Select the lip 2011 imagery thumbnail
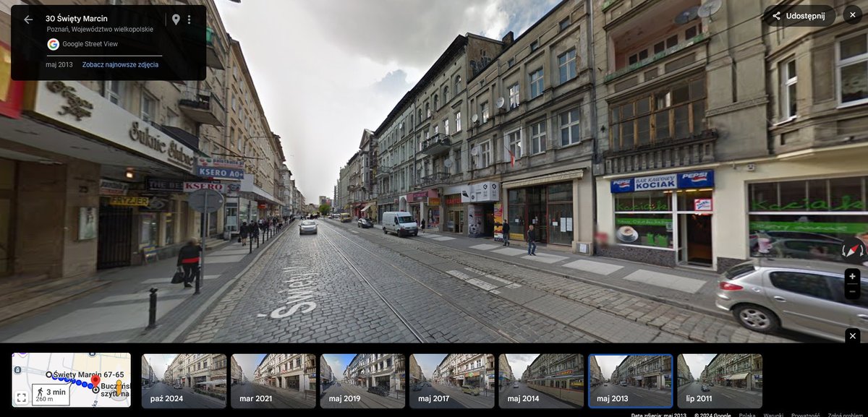This screenshot has width=868, height=417. [x=720, y=381]
